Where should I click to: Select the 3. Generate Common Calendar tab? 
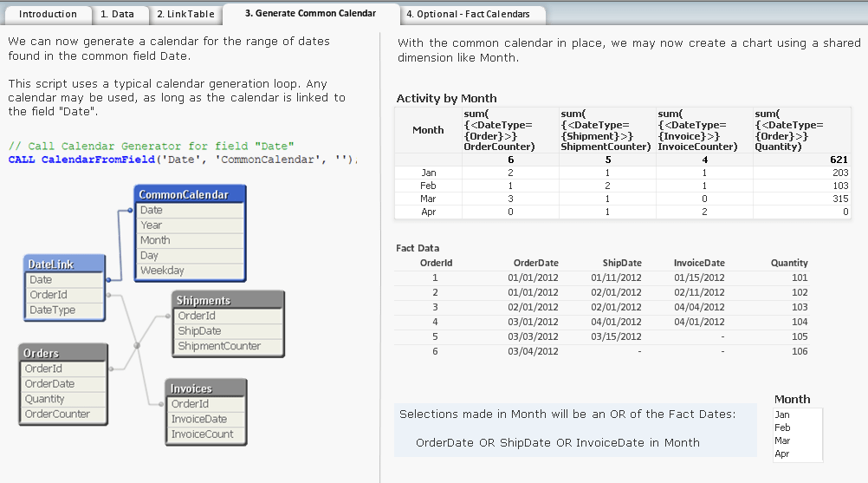tap(310, 14)
